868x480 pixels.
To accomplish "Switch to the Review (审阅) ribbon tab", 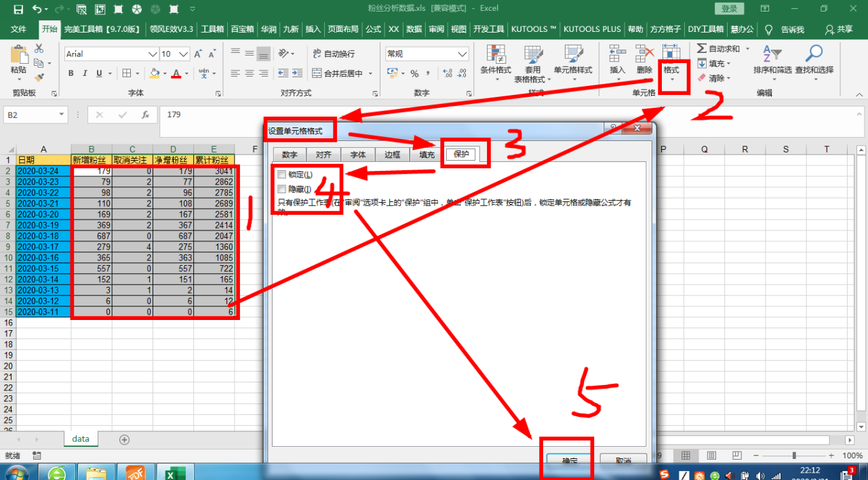I will (x=436, y=30).
